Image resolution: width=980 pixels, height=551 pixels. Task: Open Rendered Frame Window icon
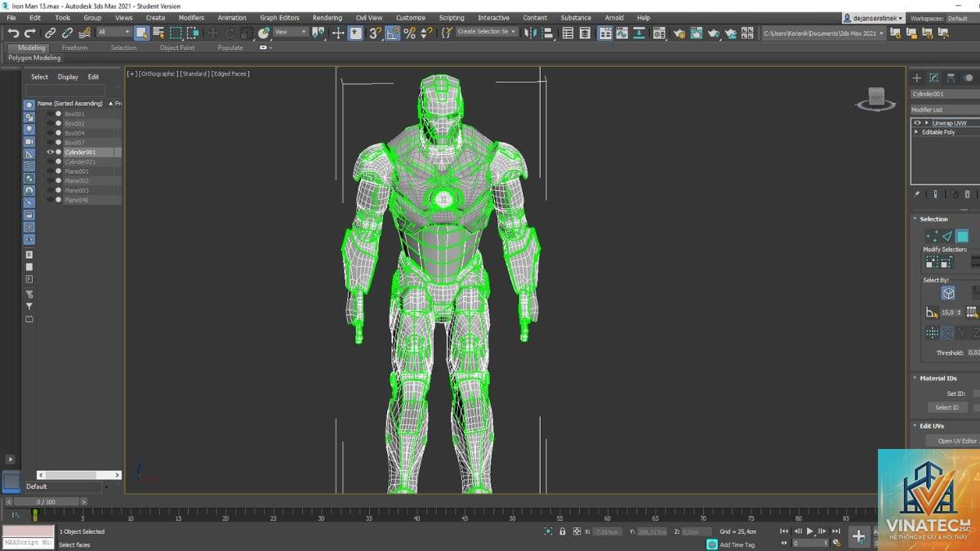coord(696,33)
